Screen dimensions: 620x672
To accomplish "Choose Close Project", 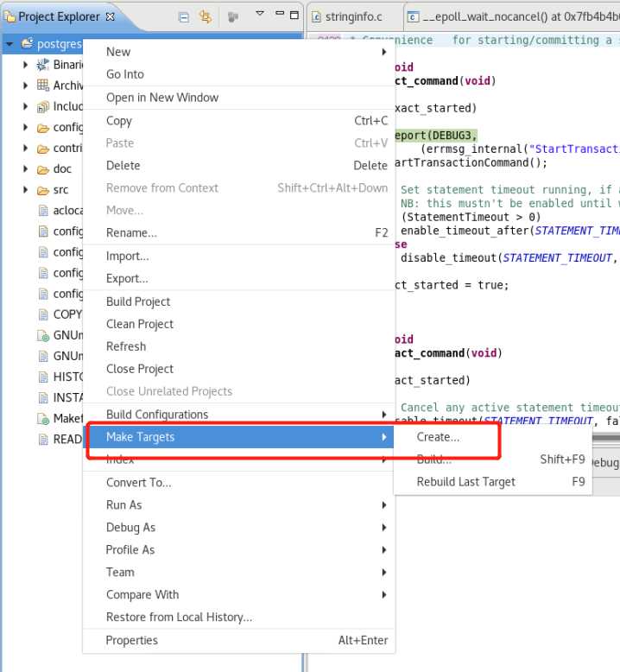I will click(x=238, y=369).
